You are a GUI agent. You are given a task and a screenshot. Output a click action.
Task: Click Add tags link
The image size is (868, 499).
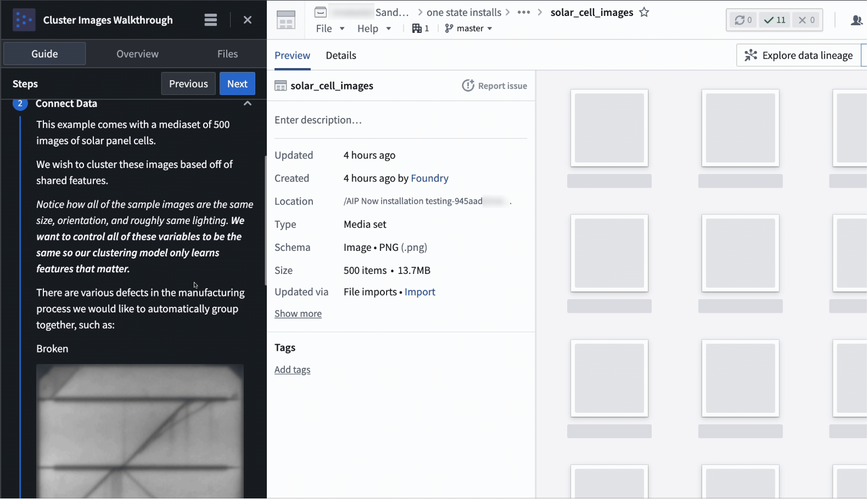point(292,369)
